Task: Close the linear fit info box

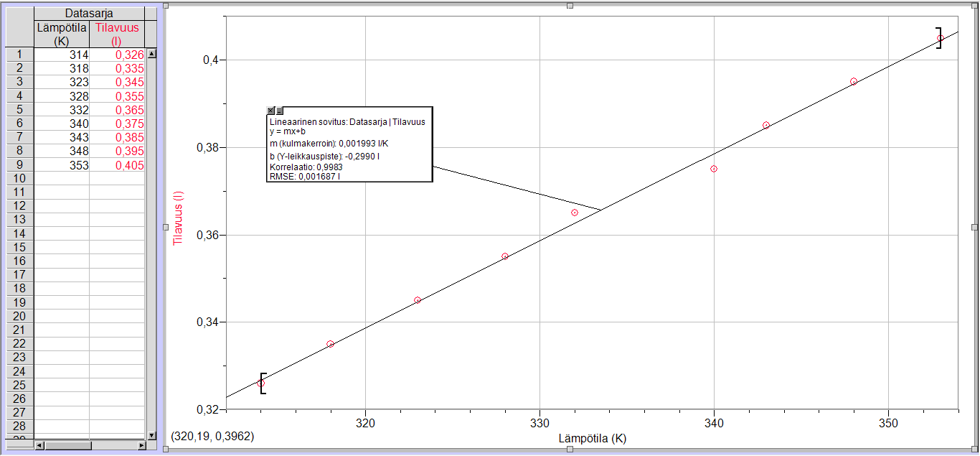Action: click(x=270, y=111)
